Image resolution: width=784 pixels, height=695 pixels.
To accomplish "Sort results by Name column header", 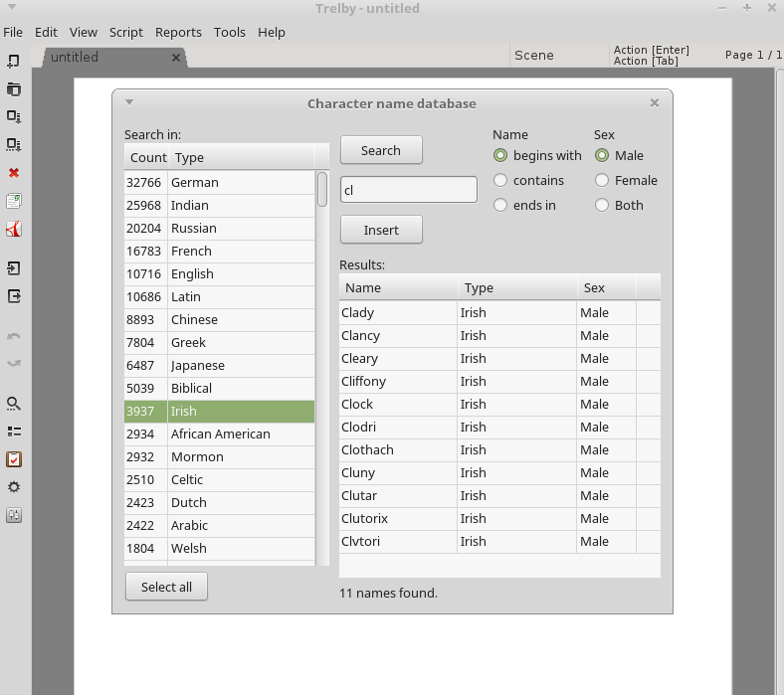I will (399, 287).
